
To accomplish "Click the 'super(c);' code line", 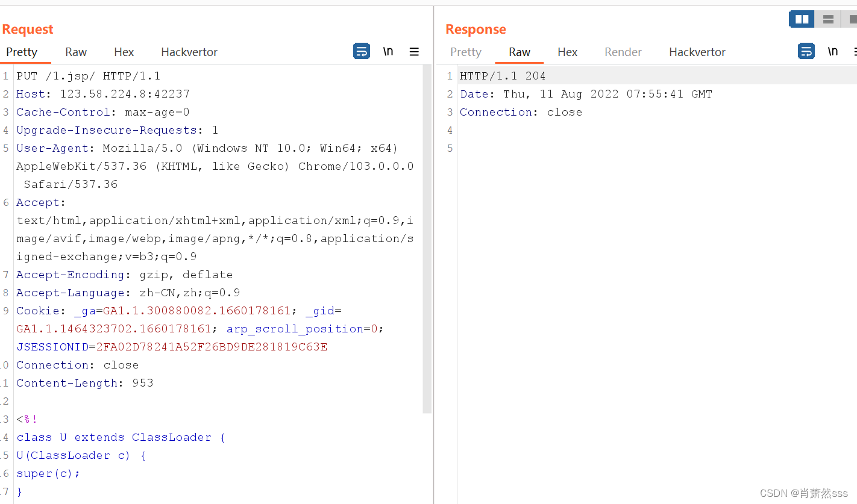I will click(48, 473).
